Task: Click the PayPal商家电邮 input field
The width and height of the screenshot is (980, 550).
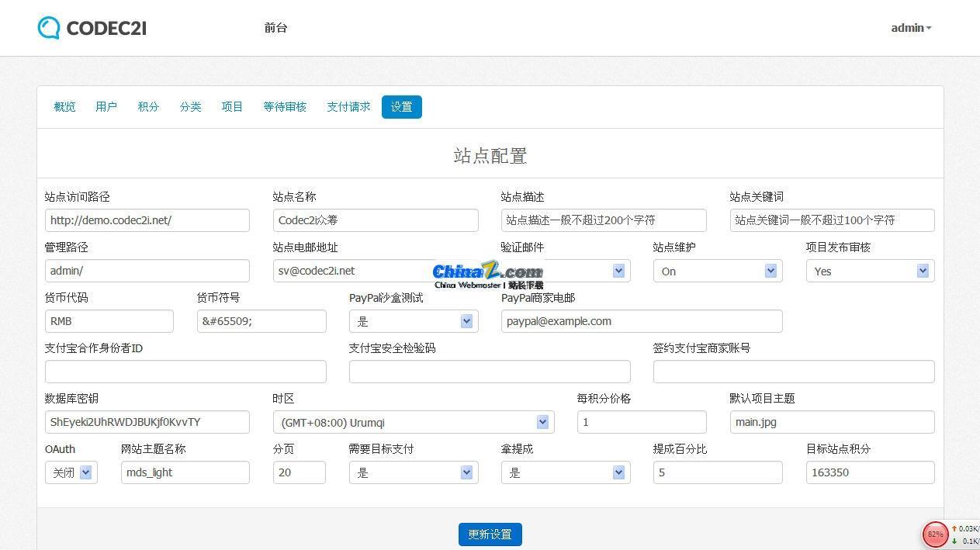Action: pos(641,320)
